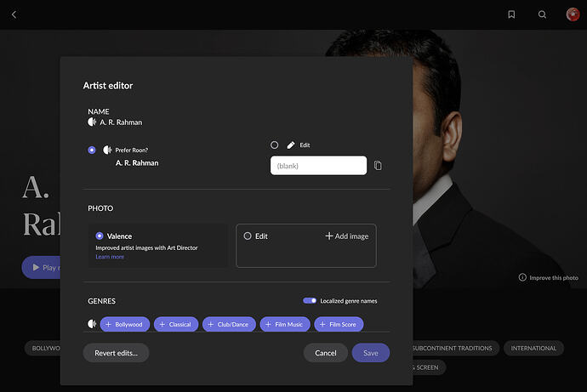Click the blank name input field
Screen dimensions: 587x392
pos(318,165)
